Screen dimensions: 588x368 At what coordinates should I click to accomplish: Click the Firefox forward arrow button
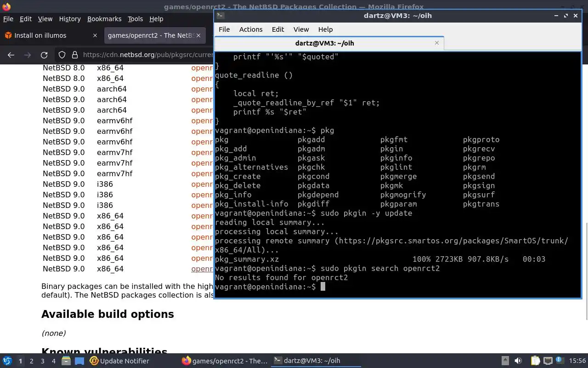pyautogui.click(x=28, y=55)
